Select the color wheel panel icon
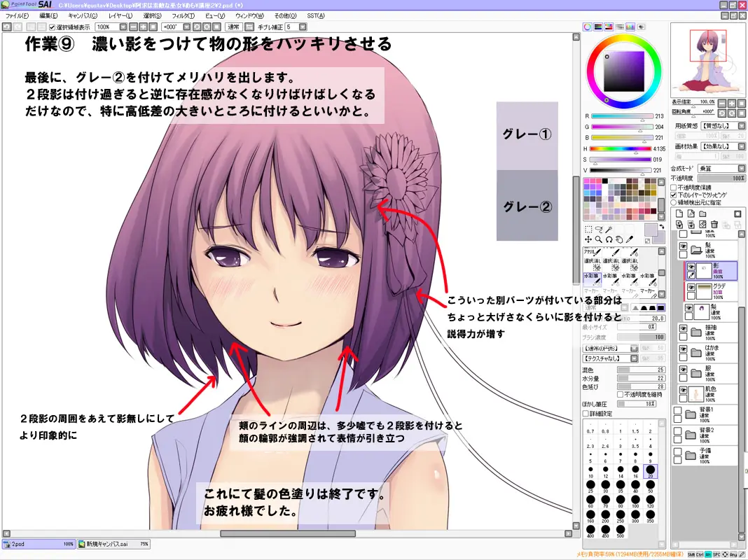 pyautogui.click(x=587, y=27)
